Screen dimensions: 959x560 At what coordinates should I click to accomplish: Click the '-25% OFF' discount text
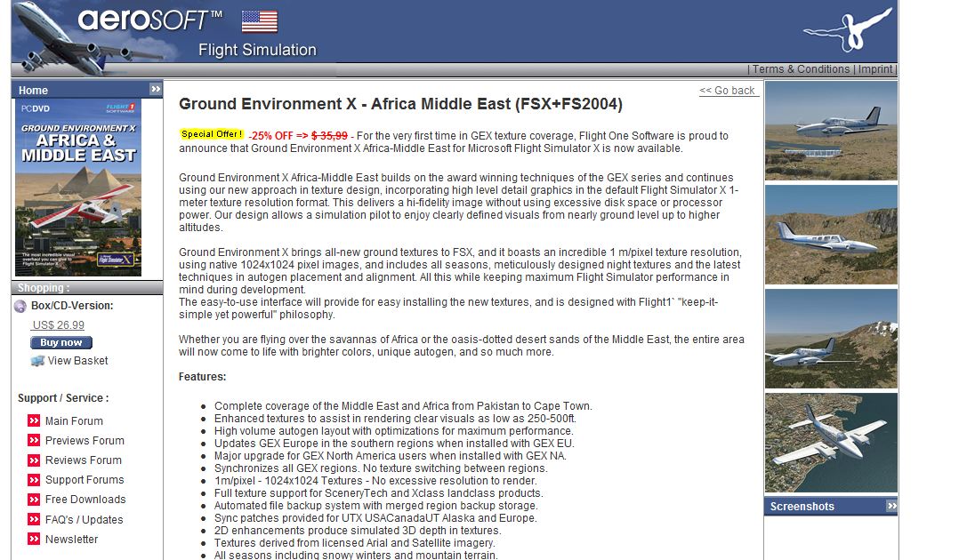(271, 136)
